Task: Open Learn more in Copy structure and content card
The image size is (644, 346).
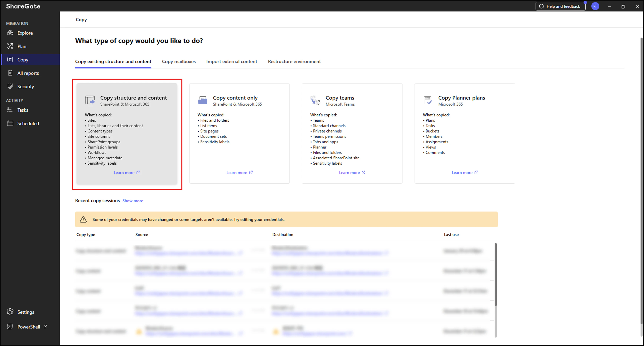Action: (124, 173)
